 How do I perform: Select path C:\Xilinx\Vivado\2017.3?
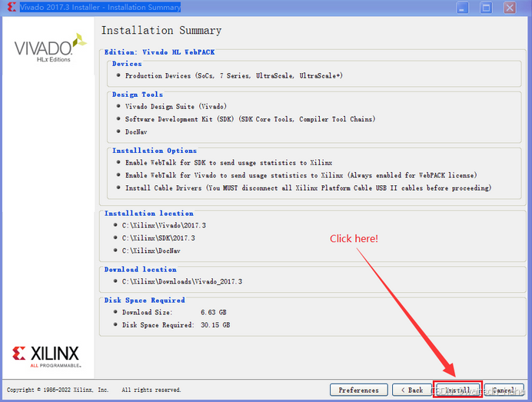pos(164,225)
